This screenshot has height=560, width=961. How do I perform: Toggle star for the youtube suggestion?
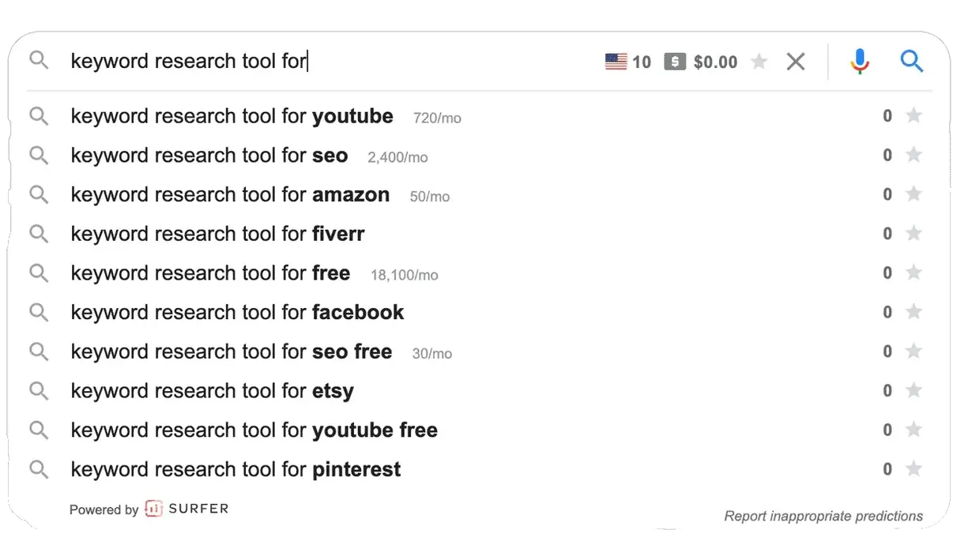[x=914, y=116]
